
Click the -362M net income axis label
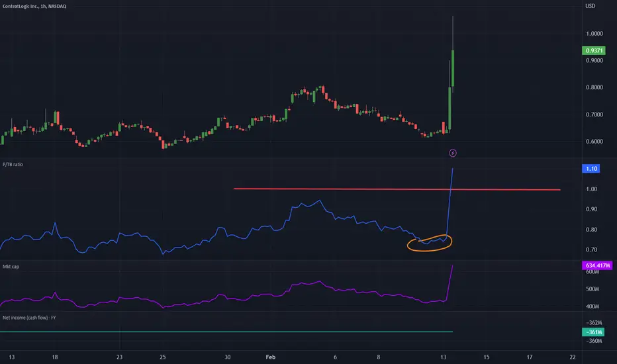[x=594, y=323]
